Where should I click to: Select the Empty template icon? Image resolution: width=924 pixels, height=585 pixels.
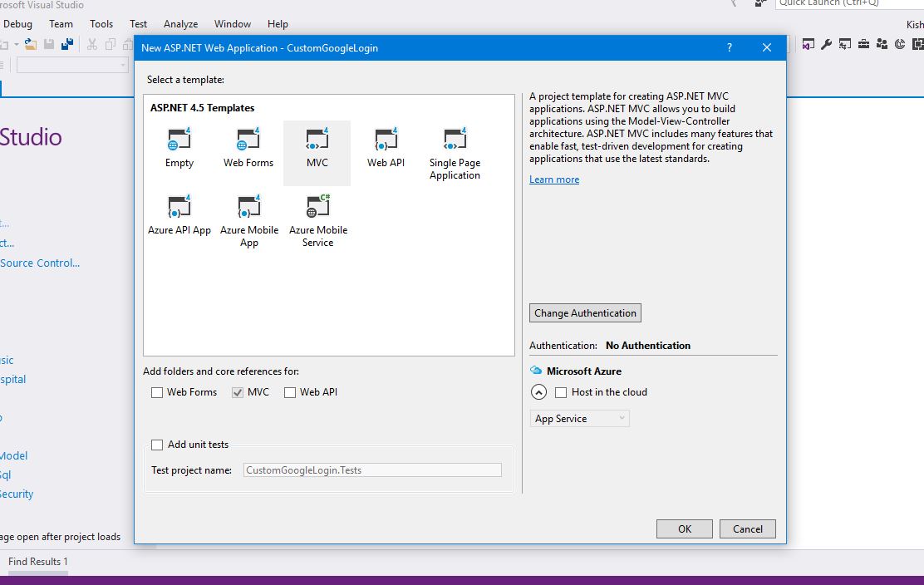[x=179, y=139]
